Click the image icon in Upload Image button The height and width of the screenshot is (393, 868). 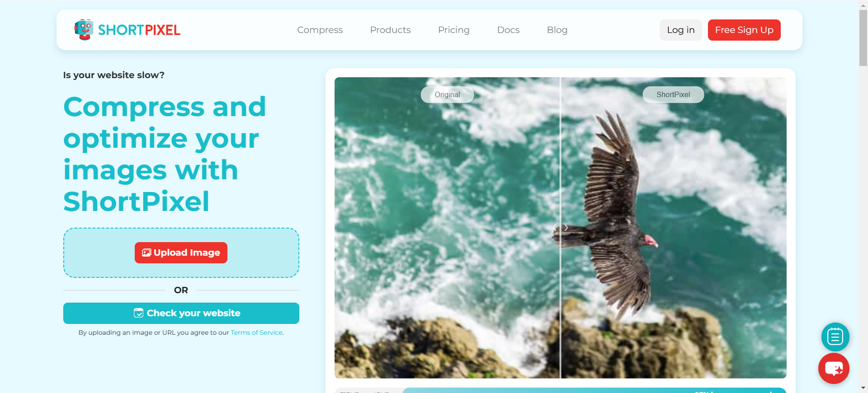point(146,253)
